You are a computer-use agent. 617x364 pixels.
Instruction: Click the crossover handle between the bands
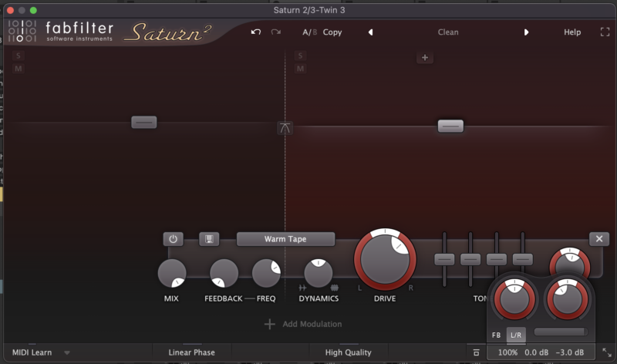285,127
